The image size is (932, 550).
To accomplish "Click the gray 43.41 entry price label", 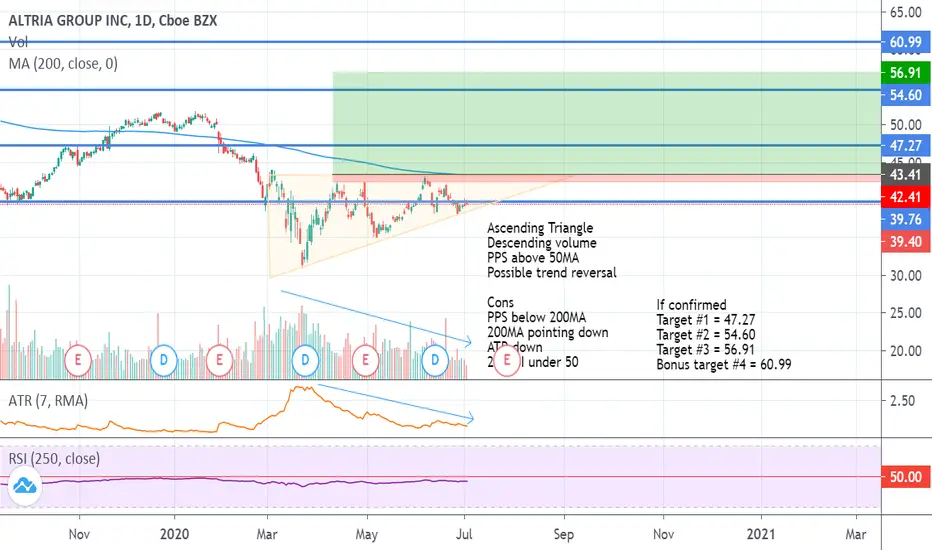I will pos(905,174).
